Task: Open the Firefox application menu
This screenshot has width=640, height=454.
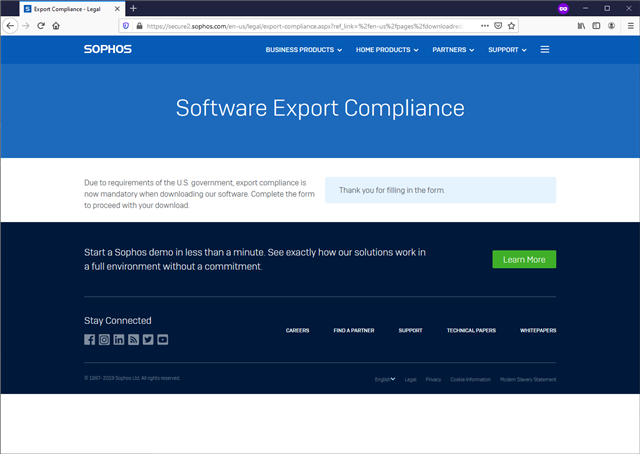Action: [x=631, y=26]
